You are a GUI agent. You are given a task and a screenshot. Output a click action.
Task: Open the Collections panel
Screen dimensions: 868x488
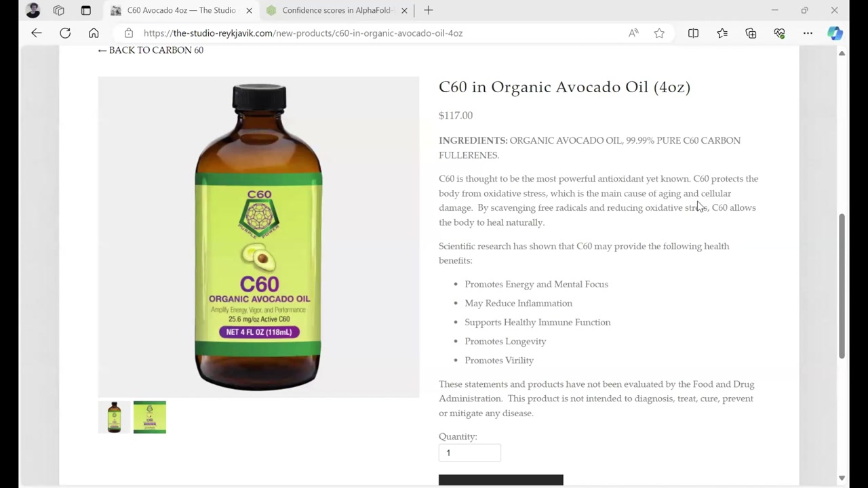click(x=751, y=33)
